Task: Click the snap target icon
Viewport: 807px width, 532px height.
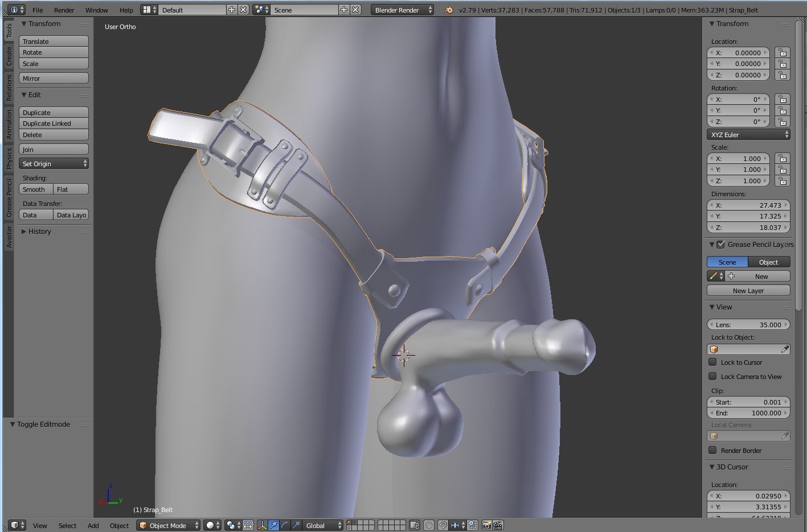Action: click(x=473, y=525)
